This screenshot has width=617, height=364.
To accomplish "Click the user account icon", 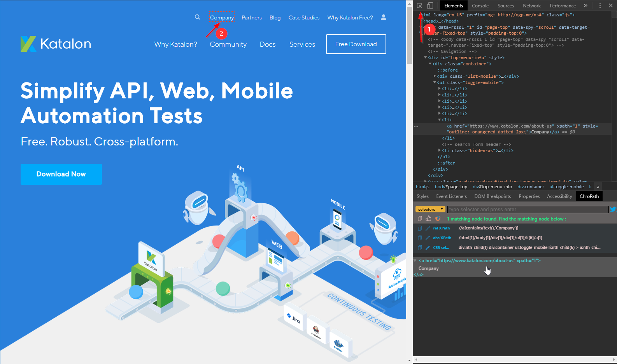I will click(384, 17).
